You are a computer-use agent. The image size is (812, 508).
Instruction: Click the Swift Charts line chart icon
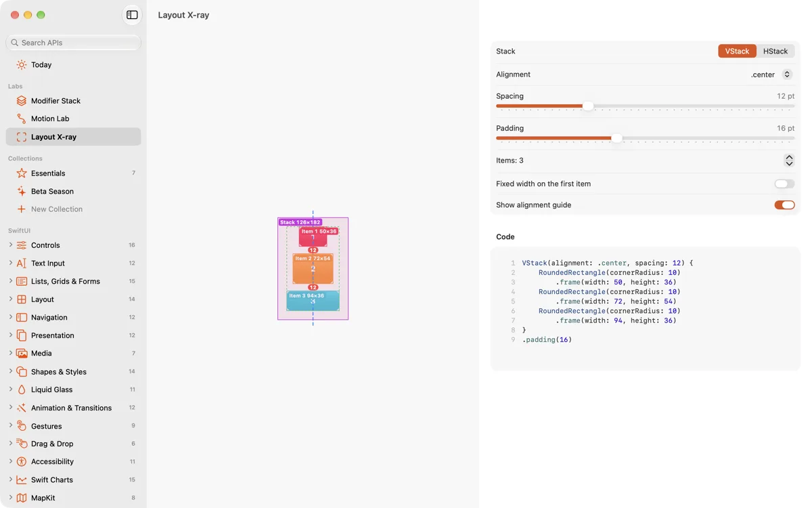coord(22,480)
